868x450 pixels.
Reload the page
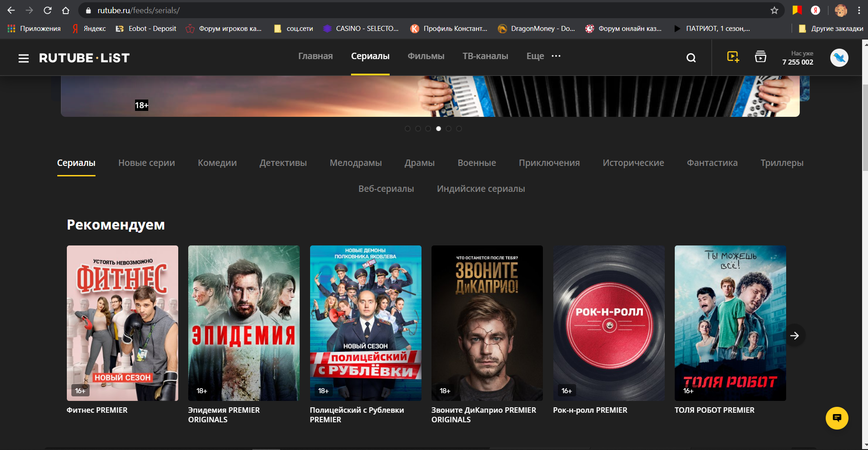click(47, 10)
